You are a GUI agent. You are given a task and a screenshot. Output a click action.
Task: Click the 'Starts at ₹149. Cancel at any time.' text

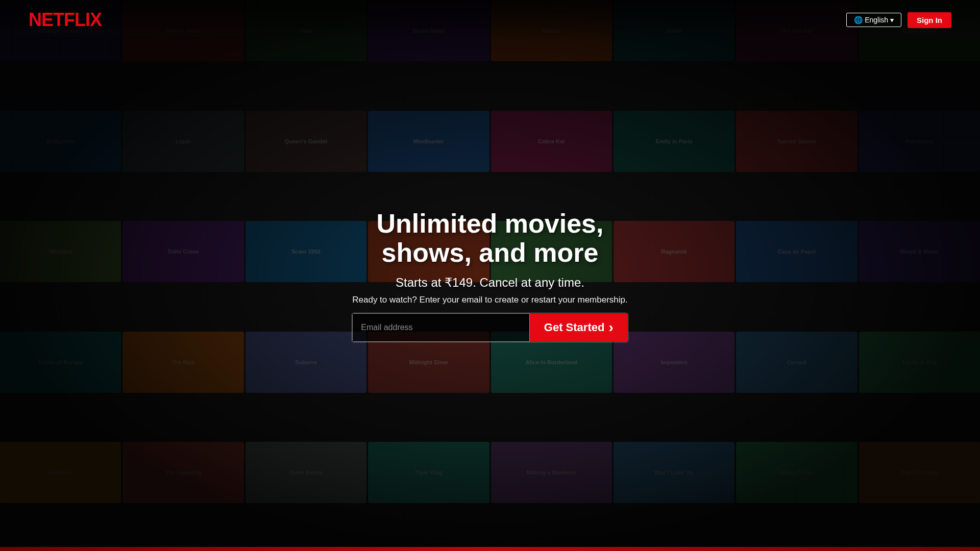pos(490,283)
